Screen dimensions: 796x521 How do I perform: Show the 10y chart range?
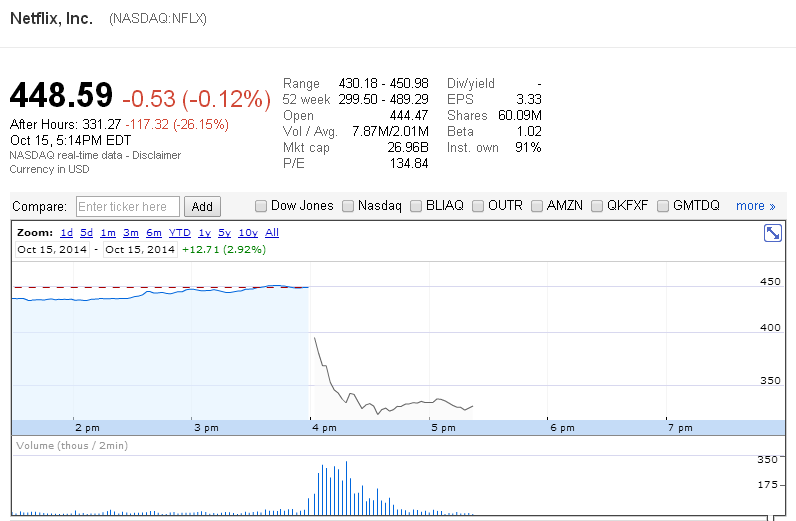tap(248, 233)
